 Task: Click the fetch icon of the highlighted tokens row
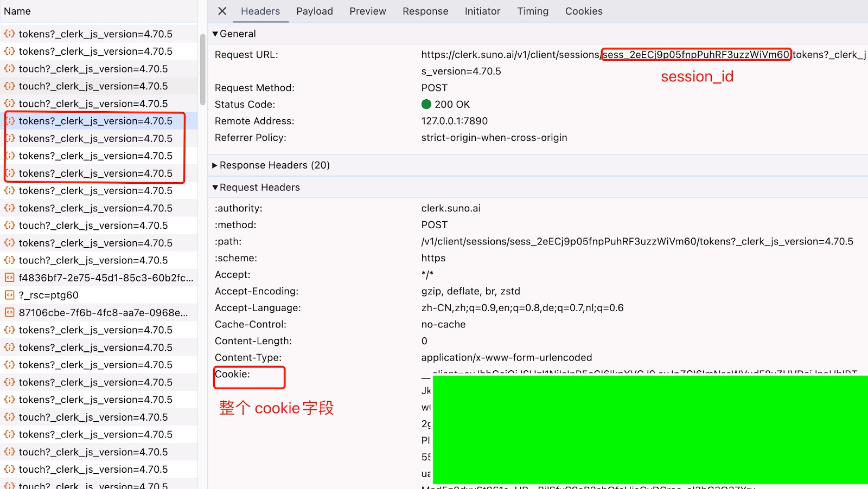point(9,121)
